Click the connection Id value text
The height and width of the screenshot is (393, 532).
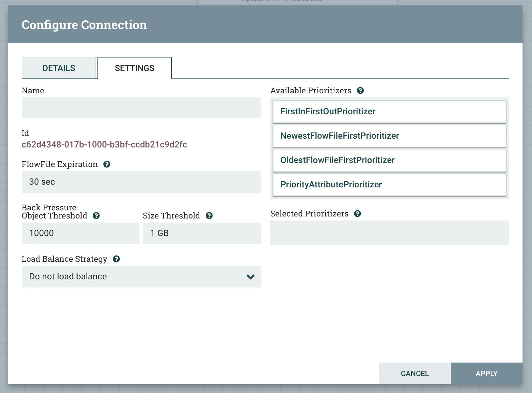tap(104, 145)
